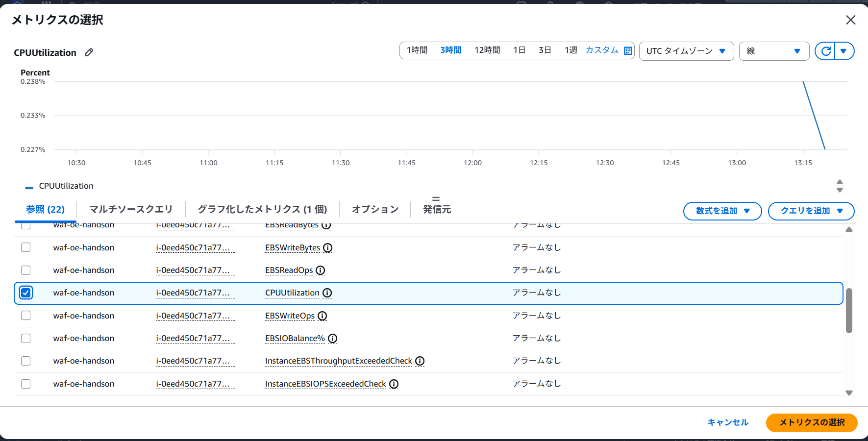The height and width of the screenshot is (441, 868).
Task: Select the 1日 time range
Action: (x=520, y=50)
